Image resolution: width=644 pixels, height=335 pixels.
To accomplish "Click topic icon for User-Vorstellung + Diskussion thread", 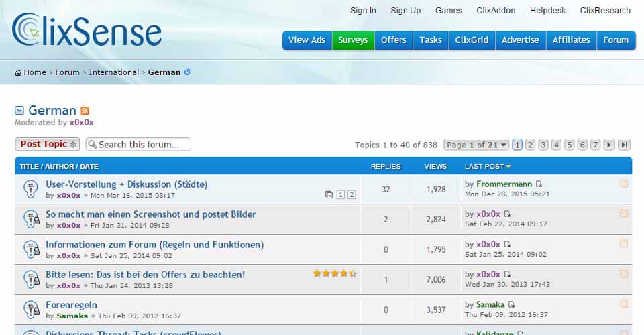I will 31,189.
